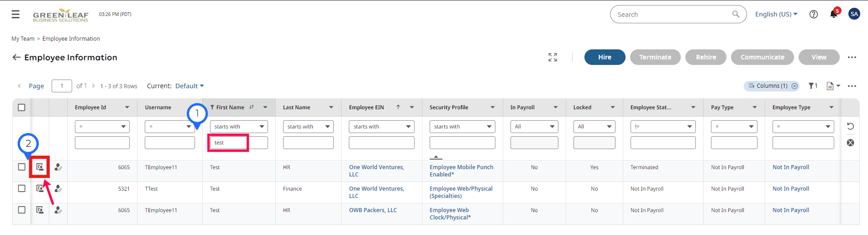Select the first Test HR row checkbox

[21, 167]
